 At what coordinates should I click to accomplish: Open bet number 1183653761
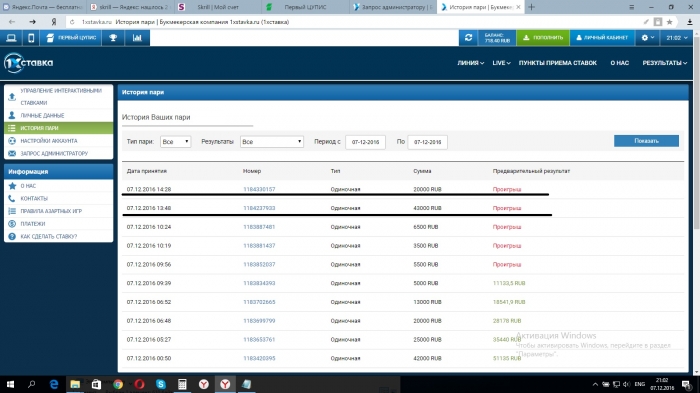tap(259, 339)
